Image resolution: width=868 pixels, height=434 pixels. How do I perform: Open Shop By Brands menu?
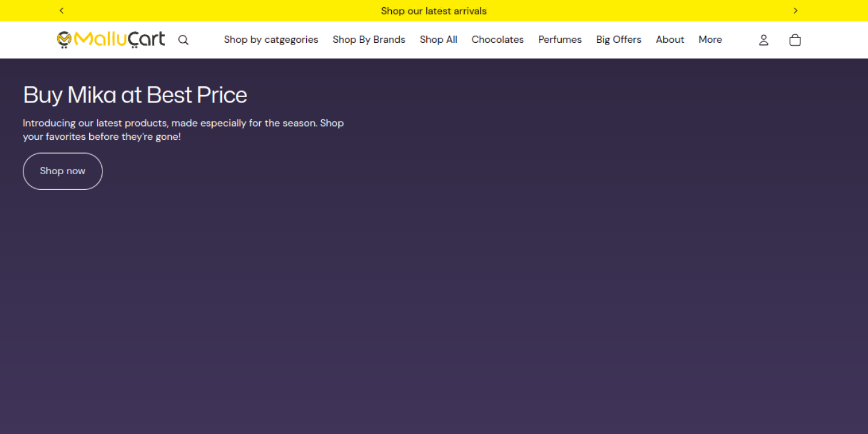369,40
